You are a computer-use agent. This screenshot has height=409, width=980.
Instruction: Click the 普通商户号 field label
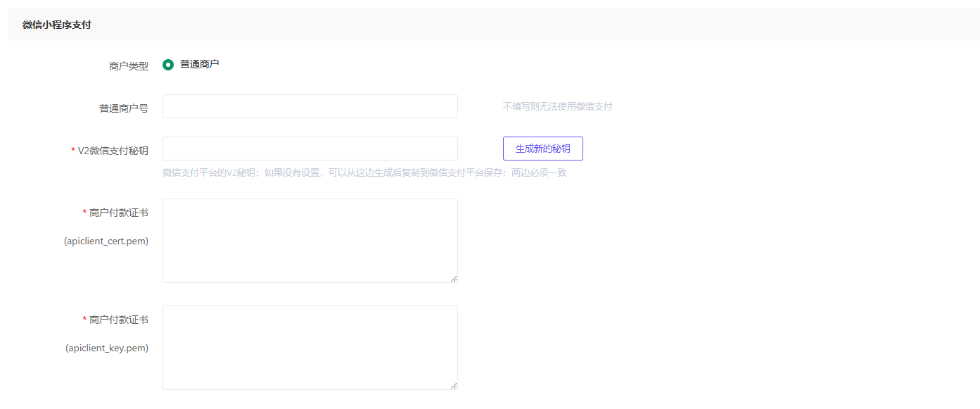pos(124,108)
